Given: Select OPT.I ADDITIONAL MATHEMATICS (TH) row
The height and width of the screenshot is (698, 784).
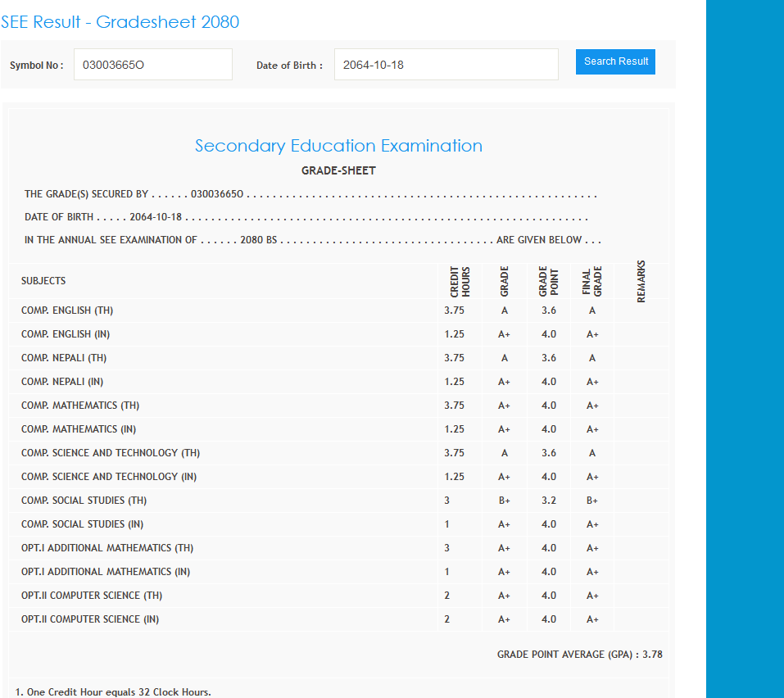Looking at the screenshot, I should [107, 548].
